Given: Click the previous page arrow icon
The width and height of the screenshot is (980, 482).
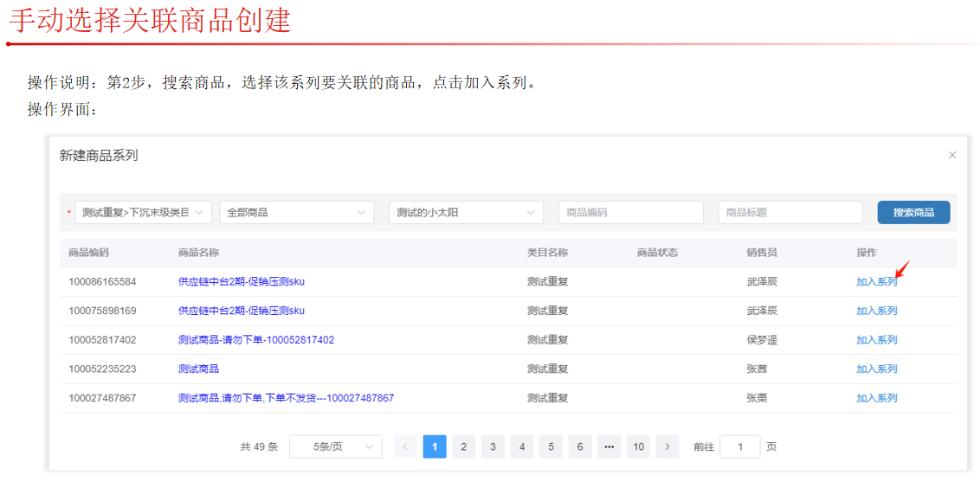Looking at the screenshot, I should (x=405, y=447).
